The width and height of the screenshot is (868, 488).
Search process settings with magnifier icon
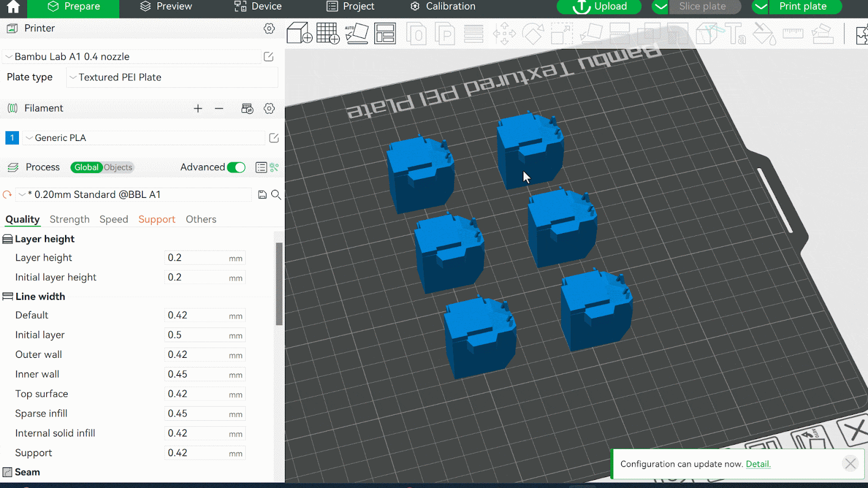click(x=276, y=195)
